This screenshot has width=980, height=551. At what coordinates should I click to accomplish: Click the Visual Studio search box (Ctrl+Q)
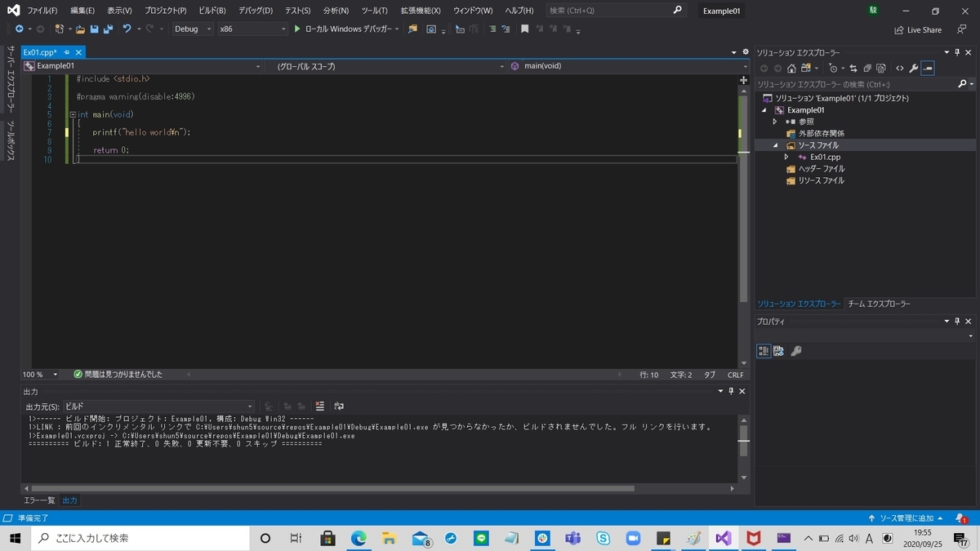615,11
